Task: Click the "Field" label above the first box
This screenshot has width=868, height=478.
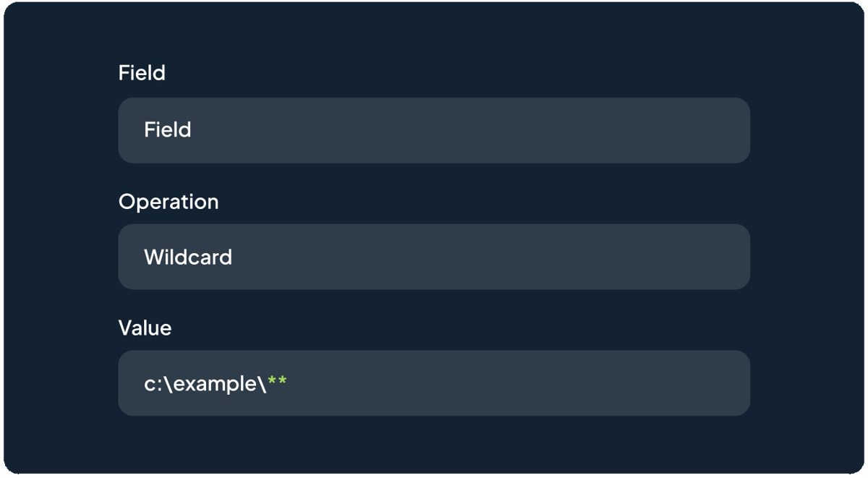Action: [142, 73]
